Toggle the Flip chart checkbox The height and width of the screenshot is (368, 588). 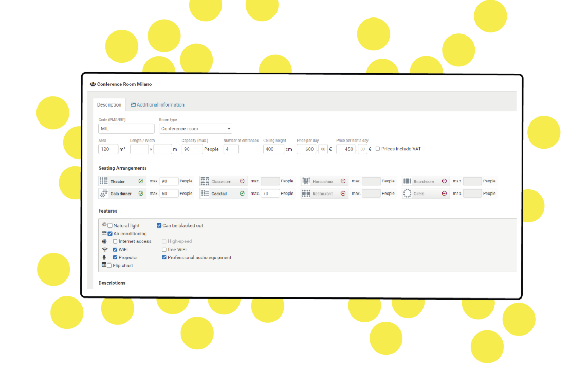click(x=109, y=266)
